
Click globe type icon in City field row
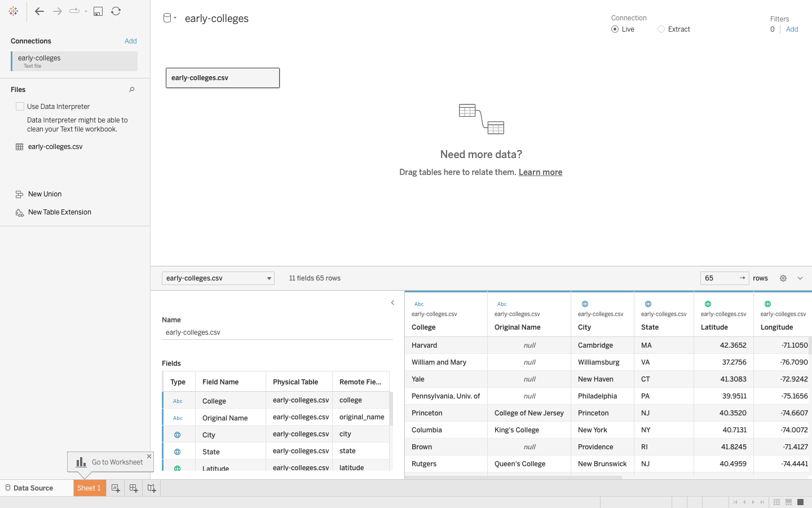click(177, 435)
